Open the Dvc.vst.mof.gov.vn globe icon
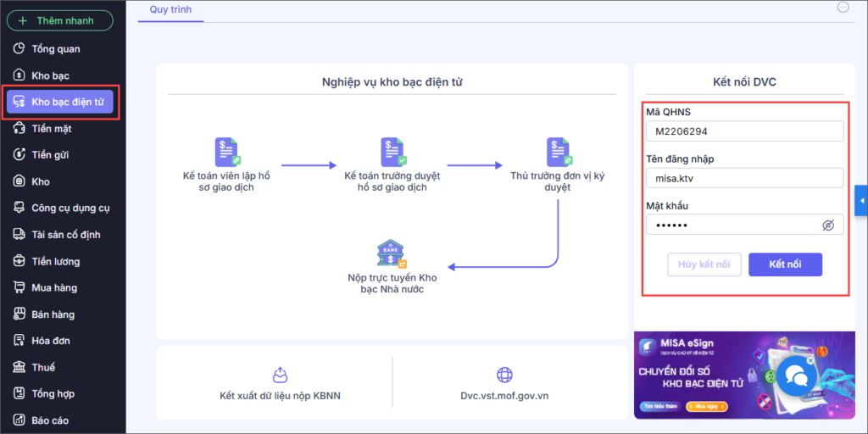 tap(504, 376)
